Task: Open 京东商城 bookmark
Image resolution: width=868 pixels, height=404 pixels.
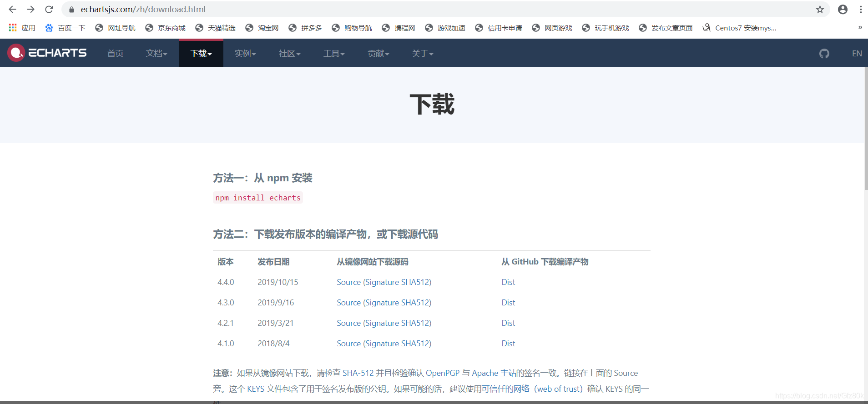Action: tap(165, 28)
